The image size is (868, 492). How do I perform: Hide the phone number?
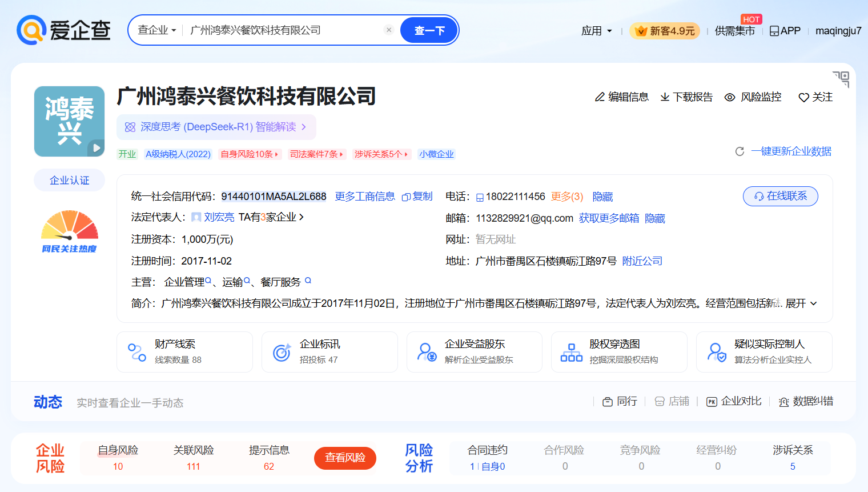click(602, 197)
